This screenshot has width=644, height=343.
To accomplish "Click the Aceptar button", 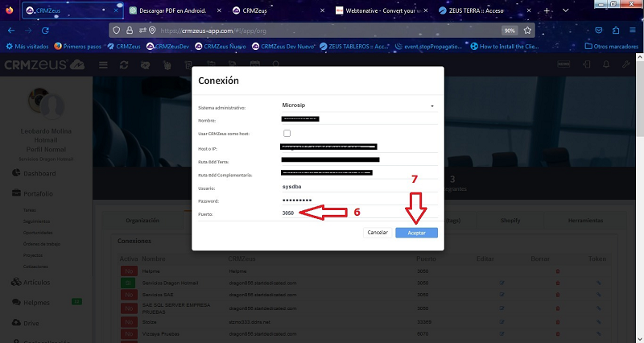I will tap(416, 232).
